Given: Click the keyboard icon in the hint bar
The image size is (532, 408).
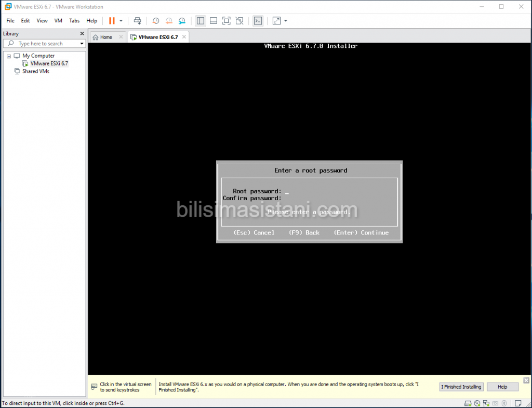Looking at the screenshot, I should coord(95,387).
